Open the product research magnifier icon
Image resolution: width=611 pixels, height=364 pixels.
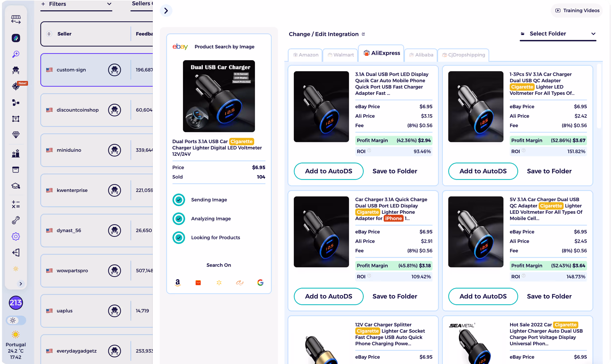[16, 54]
